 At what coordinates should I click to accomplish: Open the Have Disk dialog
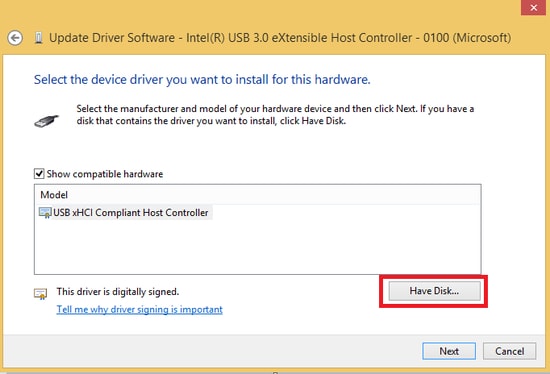[x=434, y=291]
